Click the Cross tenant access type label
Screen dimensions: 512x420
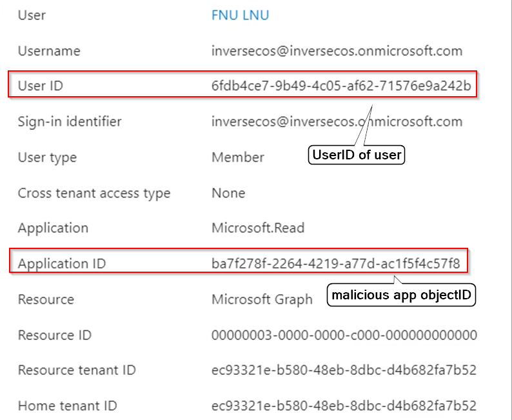[94, 193]
